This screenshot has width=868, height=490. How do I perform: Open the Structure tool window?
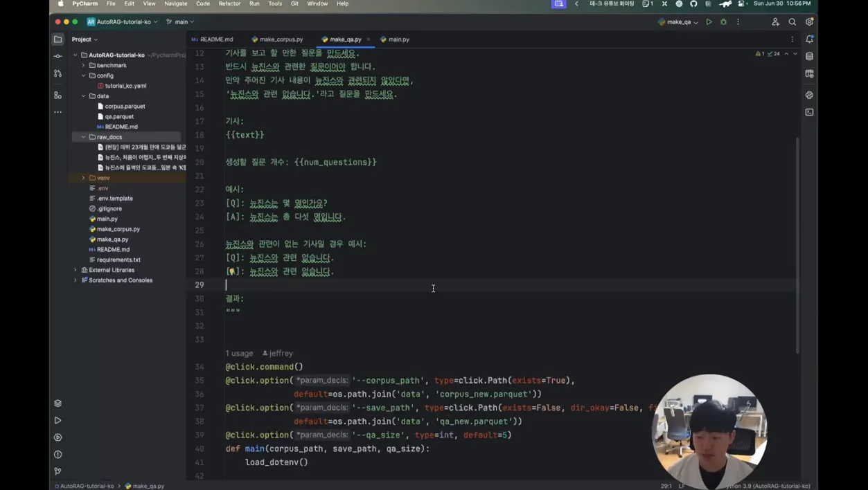(57, 96)
